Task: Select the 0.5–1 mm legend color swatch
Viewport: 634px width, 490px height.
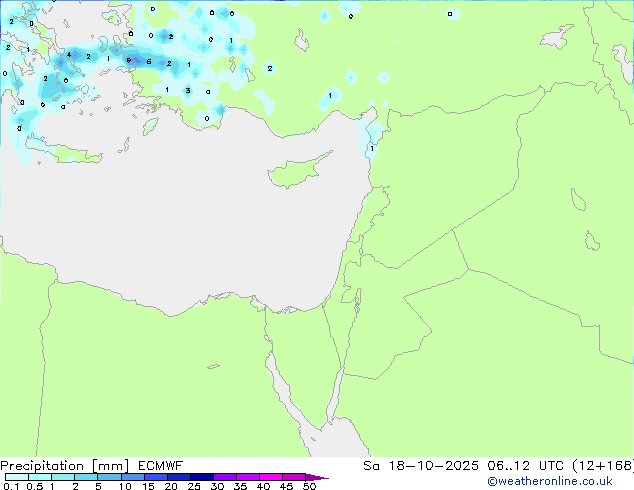Action: (40, 477)
